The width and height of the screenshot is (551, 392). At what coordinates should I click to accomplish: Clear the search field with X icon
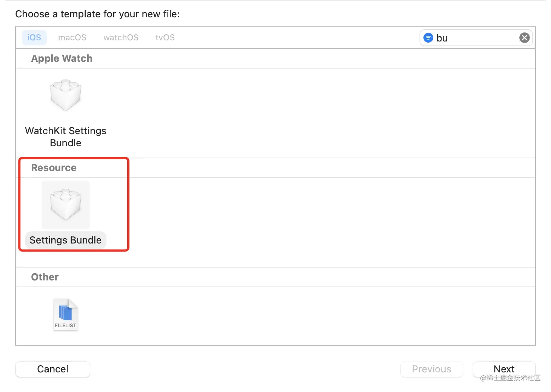pos(524,38)
